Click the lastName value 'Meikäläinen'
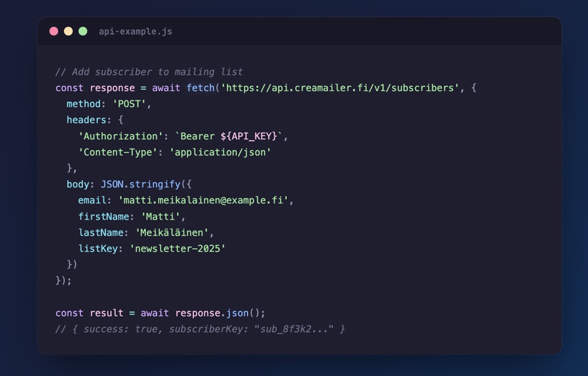This screenshot has width=588, height=376. [172, 233]
